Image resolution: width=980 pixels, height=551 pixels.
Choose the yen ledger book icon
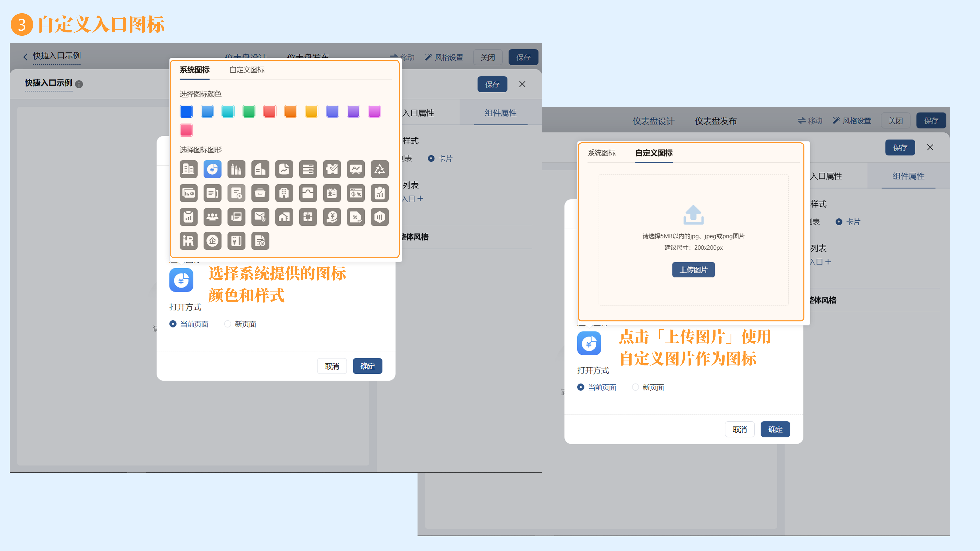pyautogui.click(x=236, y=241)
